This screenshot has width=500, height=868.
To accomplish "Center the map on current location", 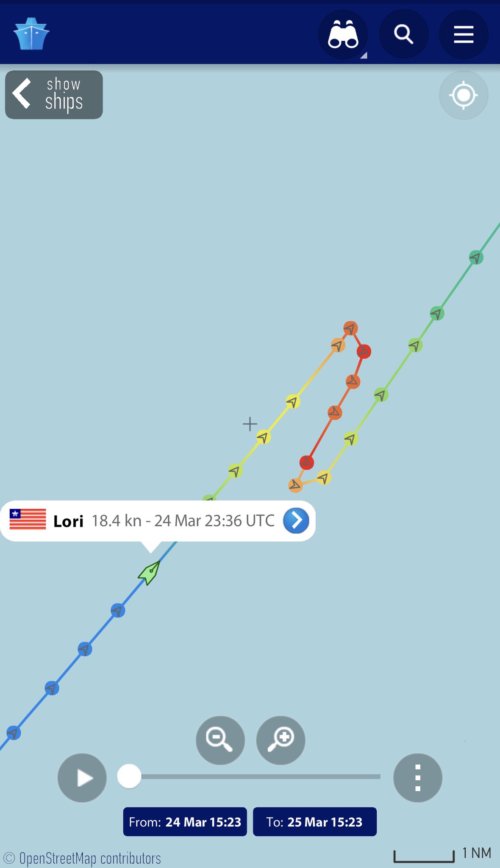I will tap(464, 95).
